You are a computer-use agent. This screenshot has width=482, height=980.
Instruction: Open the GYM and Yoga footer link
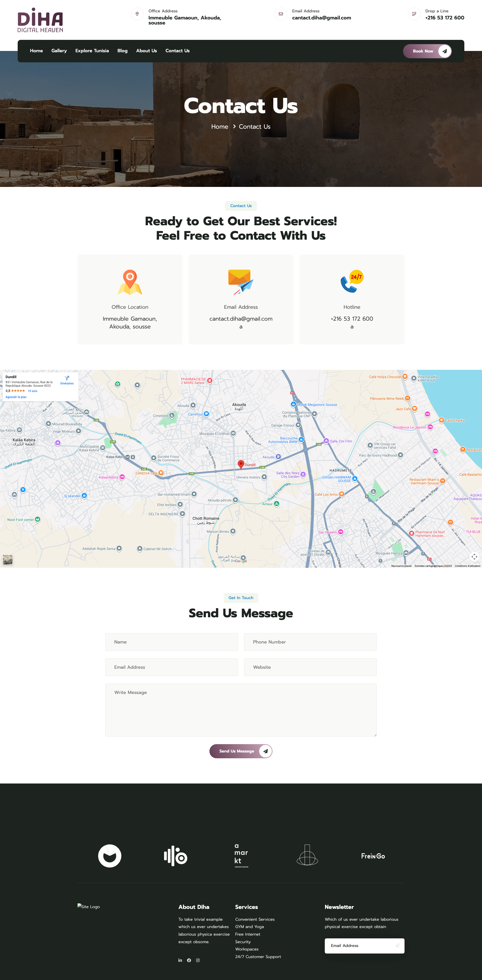[x=249, y=926]
